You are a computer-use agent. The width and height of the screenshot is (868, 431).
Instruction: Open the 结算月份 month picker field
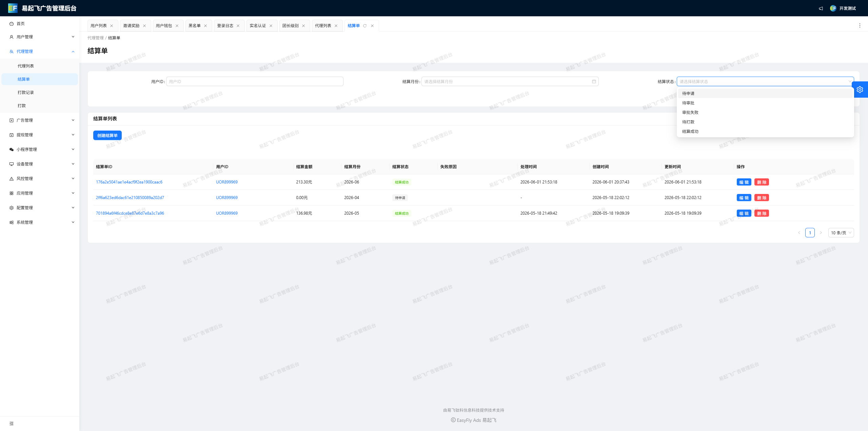tap(510, 81)
